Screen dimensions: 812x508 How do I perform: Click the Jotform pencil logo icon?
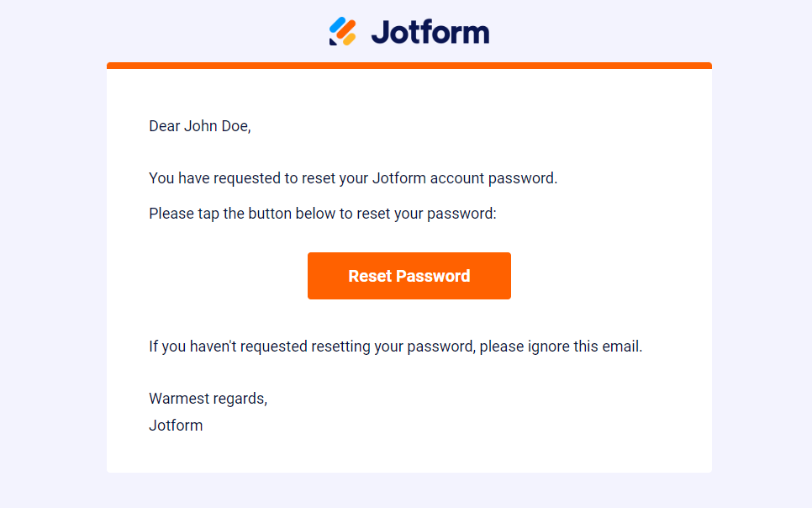pos(343,32)
